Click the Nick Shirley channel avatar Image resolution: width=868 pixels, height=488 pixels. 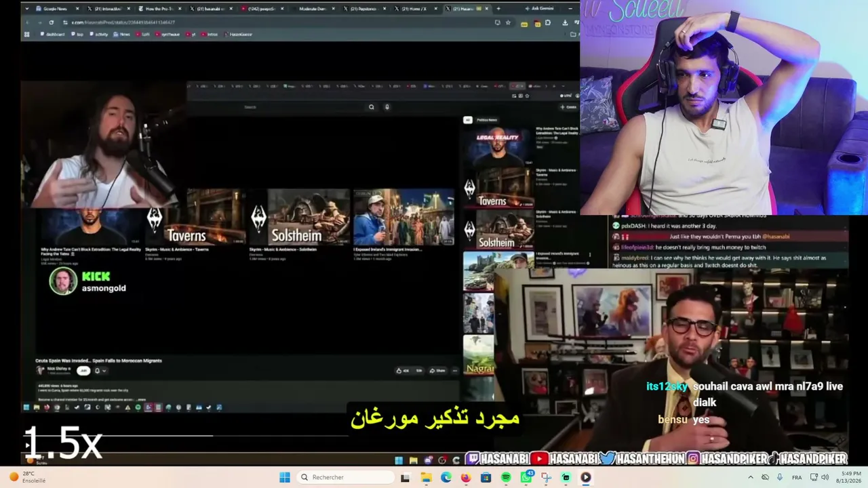click(40, 370)
